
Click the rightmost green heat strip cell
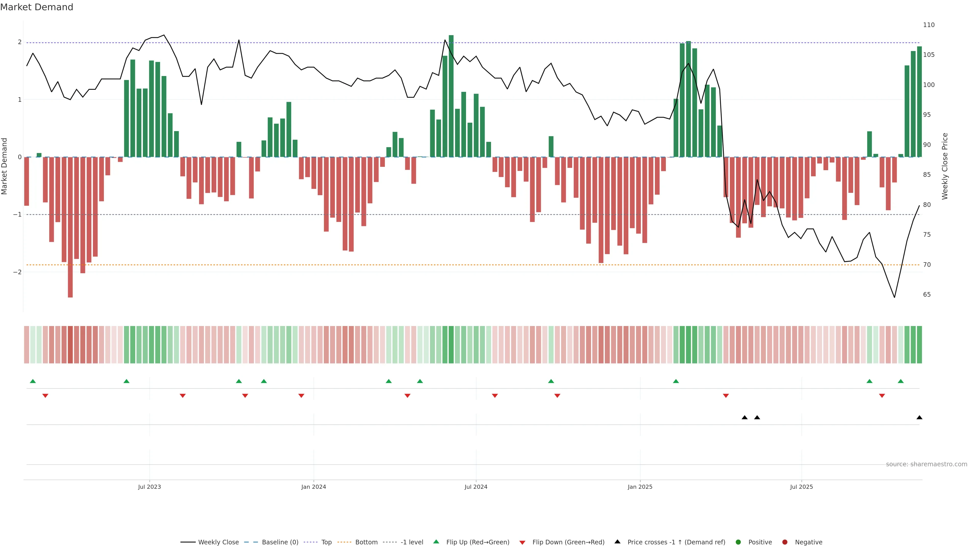919,345
